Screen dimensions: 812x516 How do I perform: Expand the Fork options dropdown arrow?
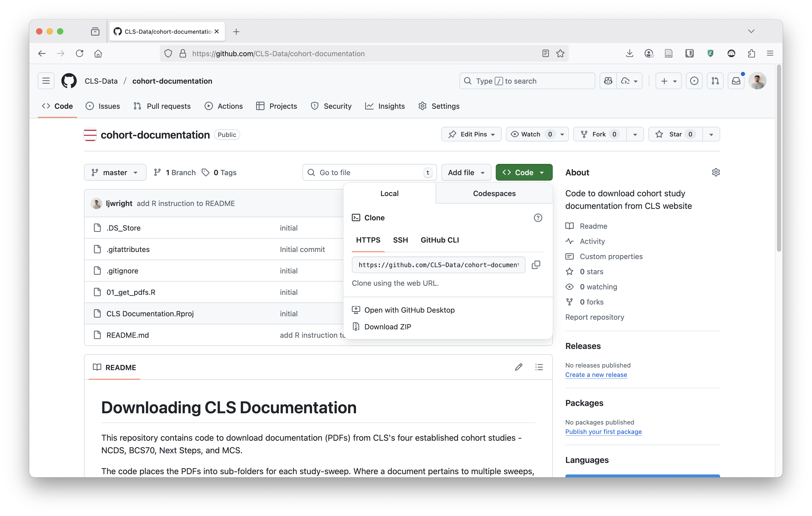pos(635,134)
